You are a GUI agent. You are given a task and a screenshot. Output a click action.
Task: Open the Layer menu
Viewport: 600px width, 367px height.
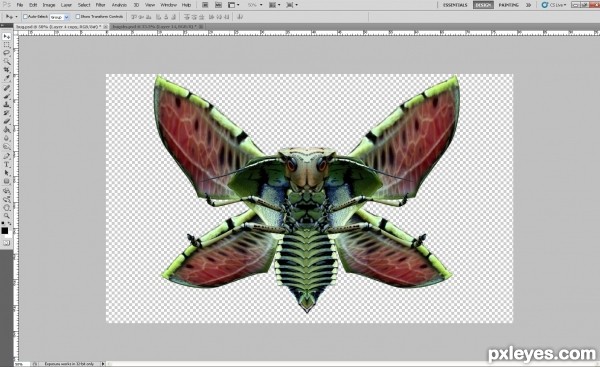[x=66, y=5]
